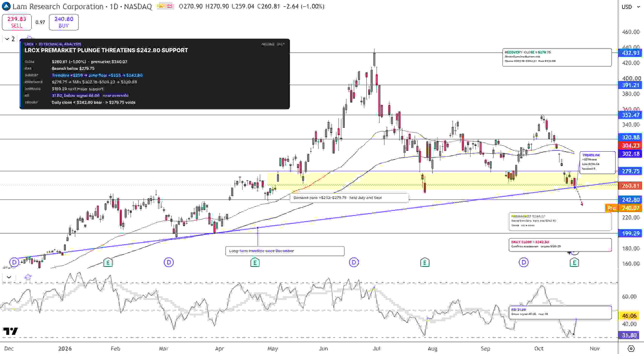Click the 260.81 last price label
The height and width of the screenshot is (354, 644).
(x=630, y=186)
